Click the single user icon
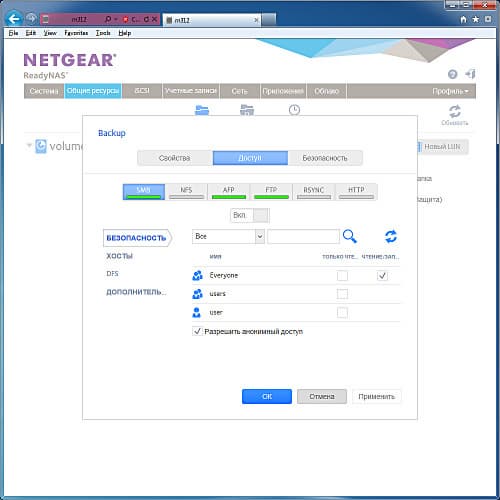 tap(197, 312)
